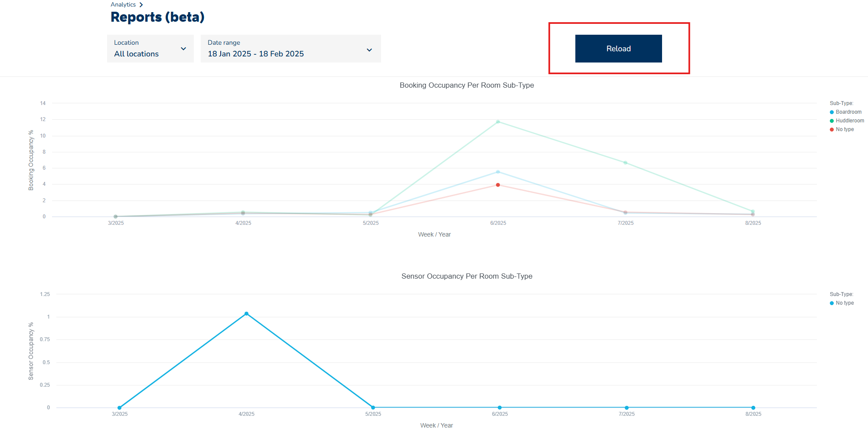Image resolution: width=868 pixels, height=431 pixels.
Task: Click the breadcrumb chevron arrow icon
Action: tap(141, 5)
